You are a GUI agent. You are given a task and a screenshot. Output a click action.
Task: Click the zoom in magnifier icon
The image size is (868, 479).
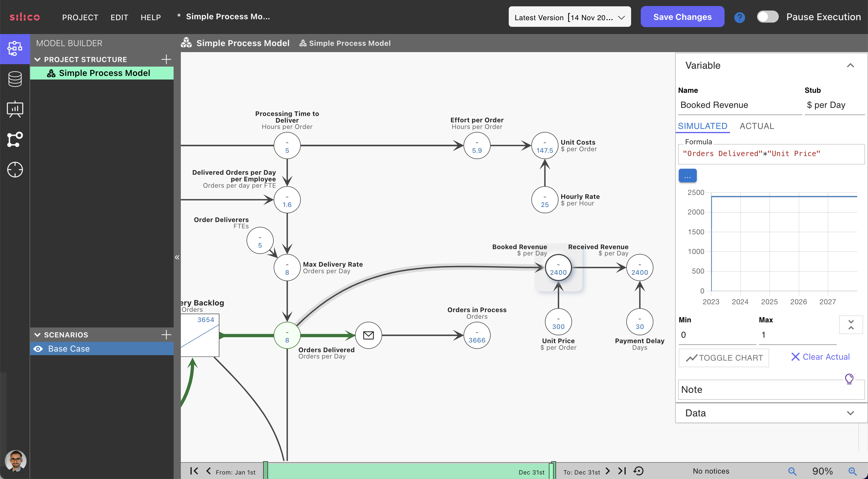[x=852, y=471]
